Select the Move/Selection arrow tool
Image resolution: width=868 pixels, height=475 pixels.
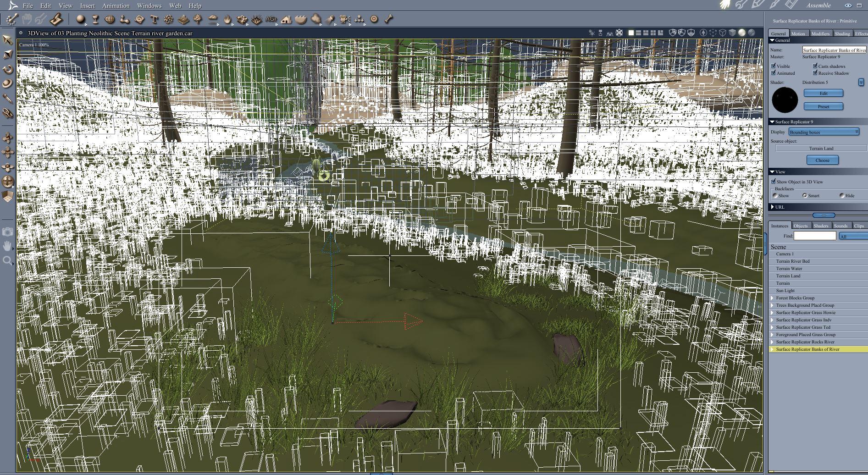pyautogui.click(x=7, y=40)
